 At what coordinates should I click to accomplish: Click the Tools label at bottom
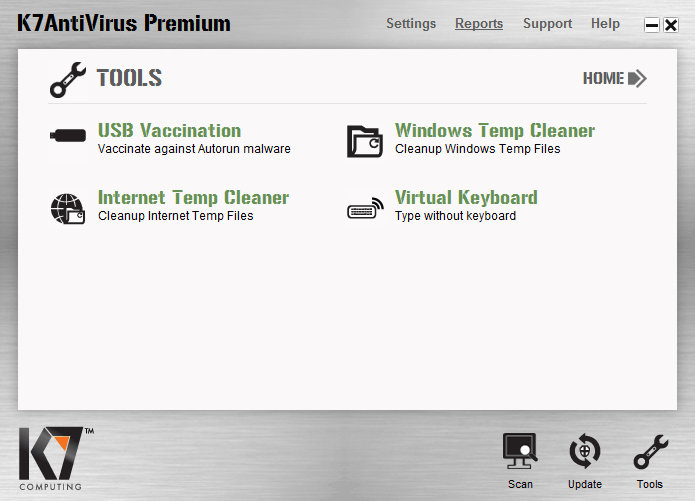coord(650,484)
